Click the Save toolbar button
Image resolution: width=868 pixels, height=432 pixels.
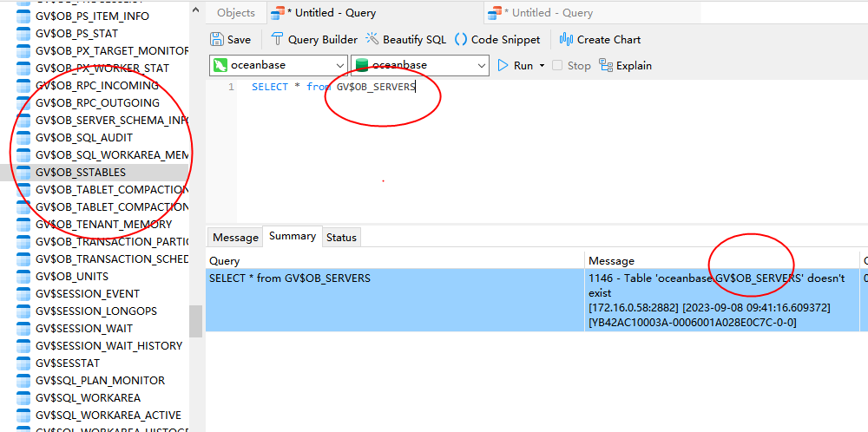(230, 40)
